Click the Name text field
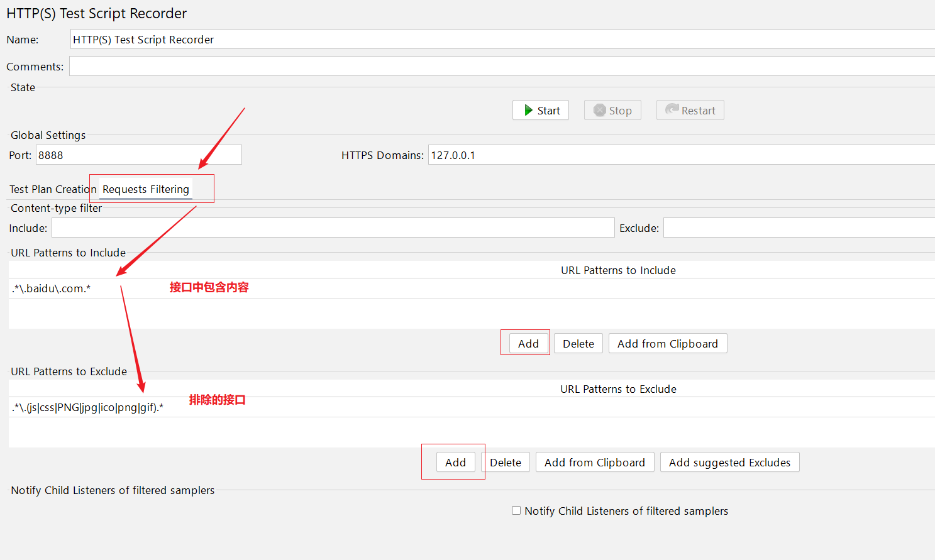Viewport: 935px width, 560px height. [502, 40]
